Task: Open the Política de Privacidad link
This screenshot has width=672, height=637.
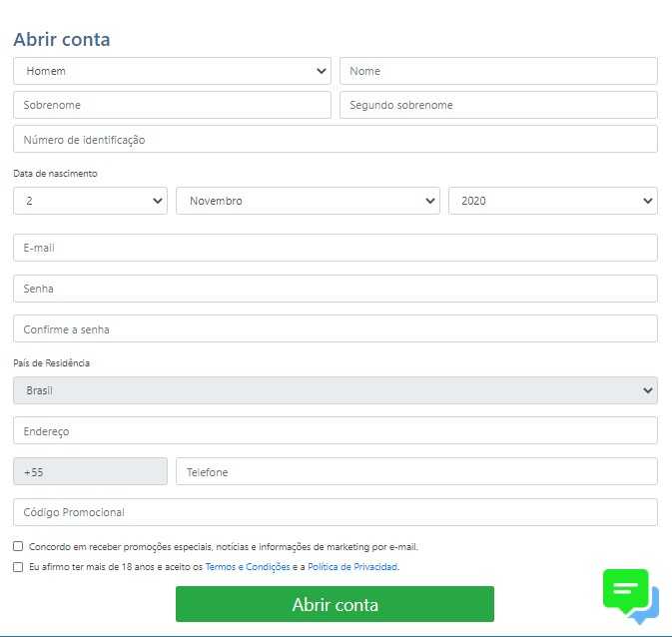Action: pyautogui.click(x=352, y=567)
